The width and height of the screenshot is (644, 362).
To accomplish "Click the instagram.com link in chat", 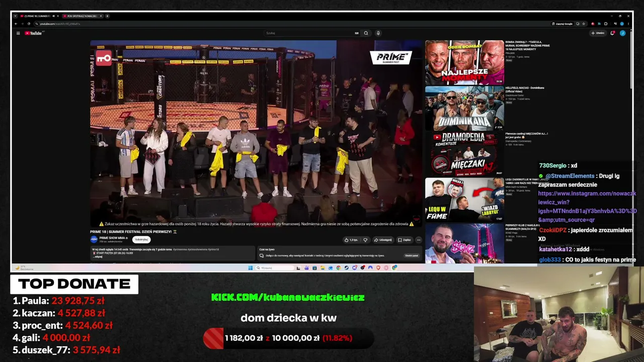I will [587, 207].
